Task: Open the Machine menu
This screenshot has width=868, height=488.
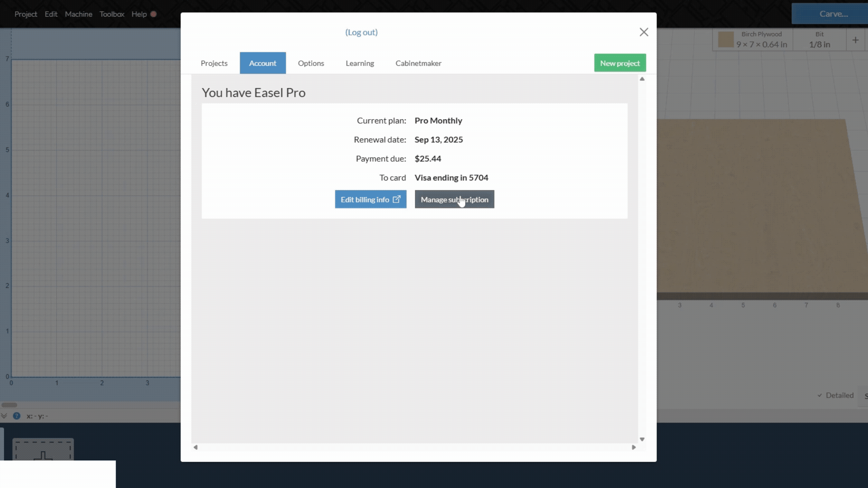Action: 78,14
